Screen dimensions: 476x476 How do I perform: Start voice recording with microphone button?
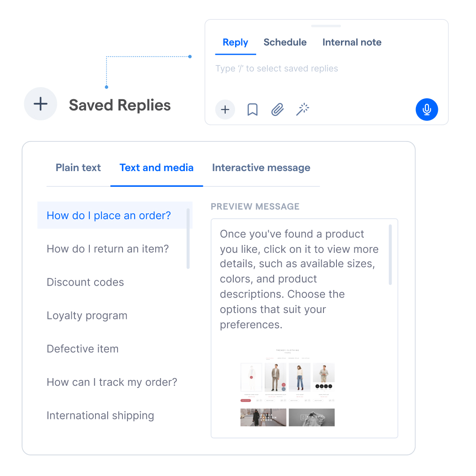[x=427, y=110]
